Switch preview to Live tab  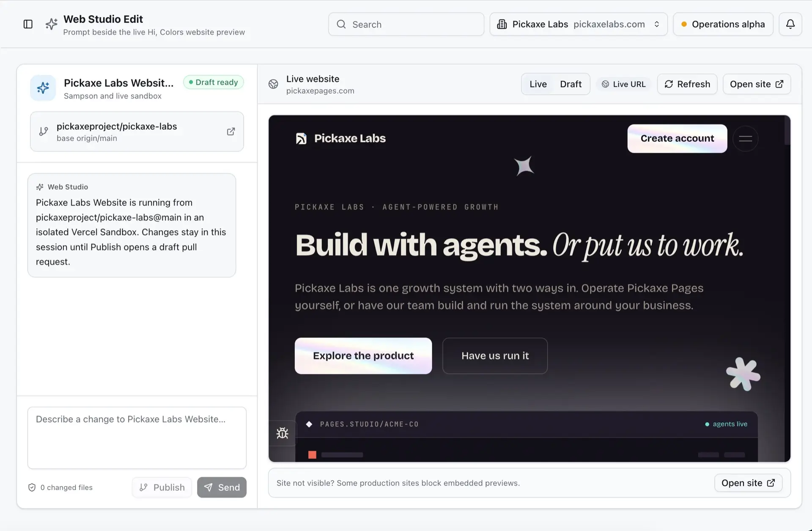tap(538, 84)
